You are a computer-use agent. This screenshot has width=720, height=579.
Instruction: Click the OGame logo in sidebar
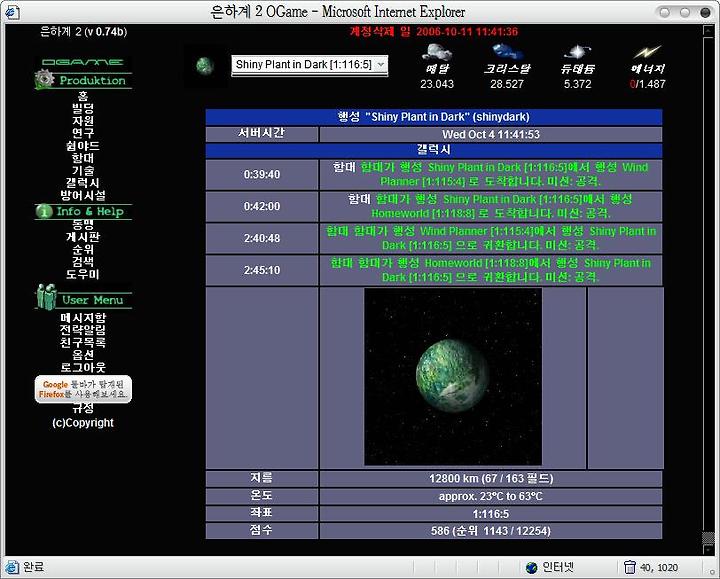point(83,62)
